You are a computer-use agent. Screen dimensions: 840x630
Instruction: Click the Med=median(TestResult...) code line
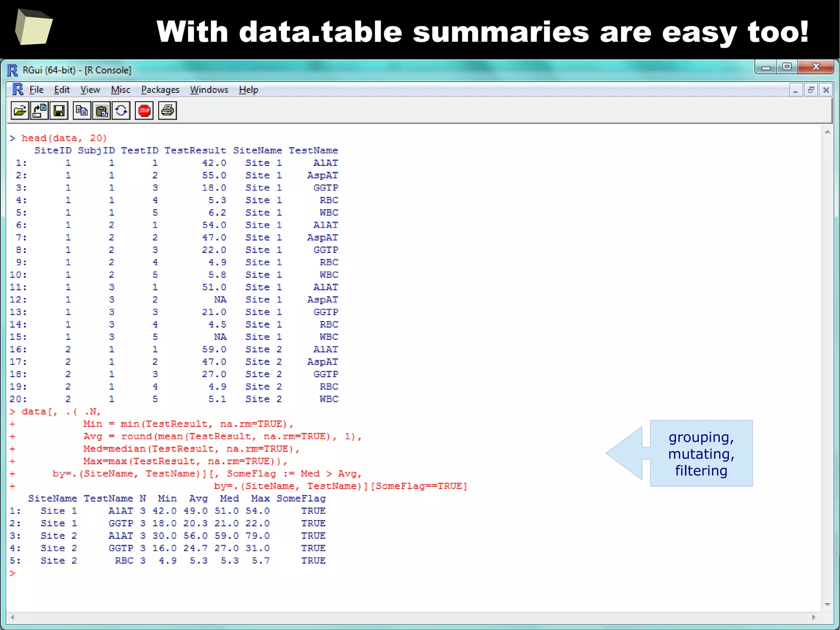tap(191, 449)
